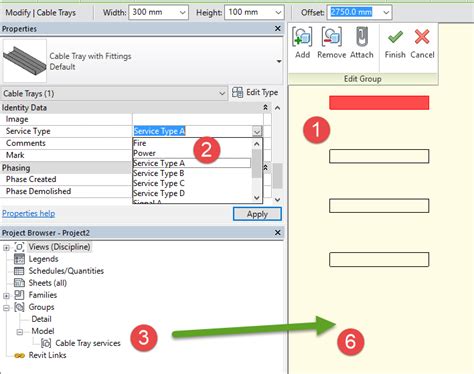474x374 pixels.
Task: Click the Phase Demolished property label
Action: pyautogui.click(x=38, y=191)
